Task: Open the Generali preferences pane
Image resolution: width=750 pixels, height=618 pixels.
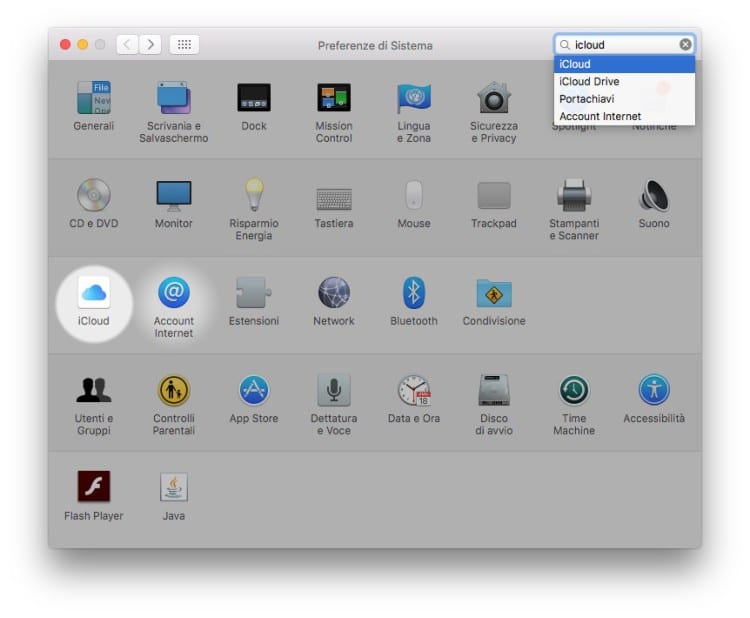Action: (94, 98)
